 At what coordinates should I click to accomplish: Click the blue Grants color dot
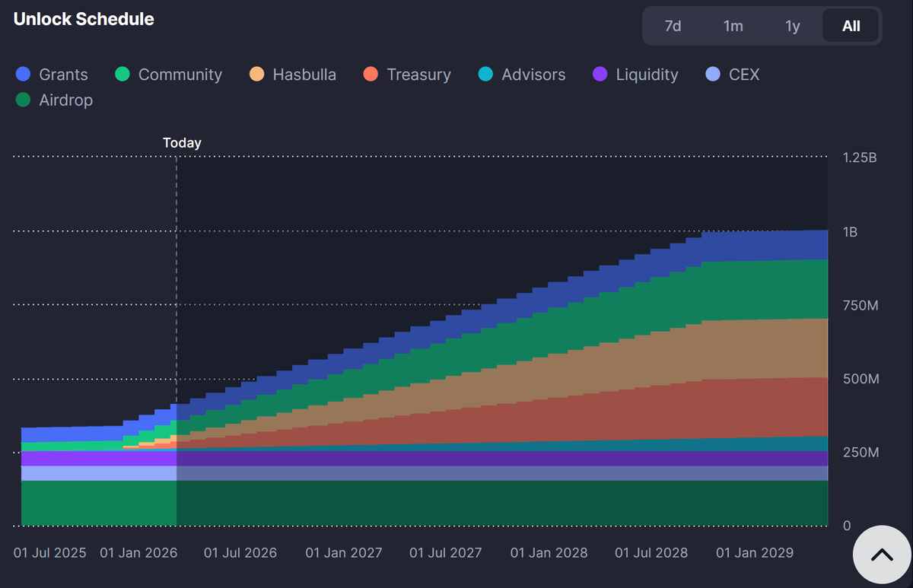(23, 75)
